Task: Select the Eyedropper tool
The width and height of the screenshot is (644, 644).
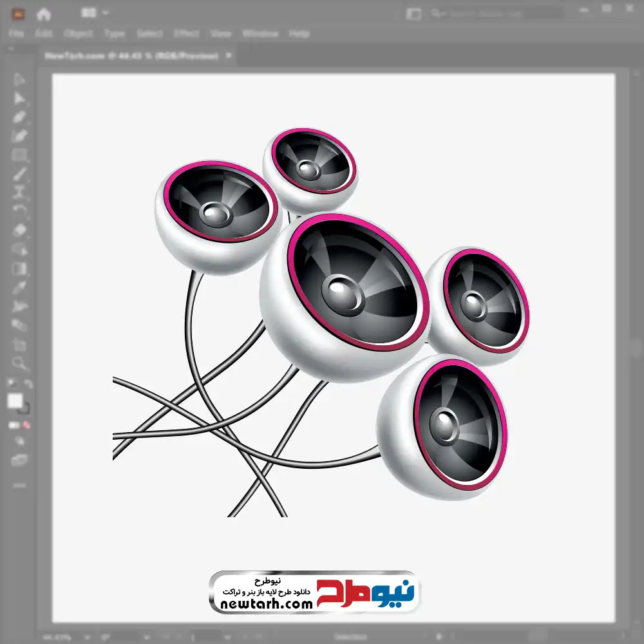Action: click(19, 287)
